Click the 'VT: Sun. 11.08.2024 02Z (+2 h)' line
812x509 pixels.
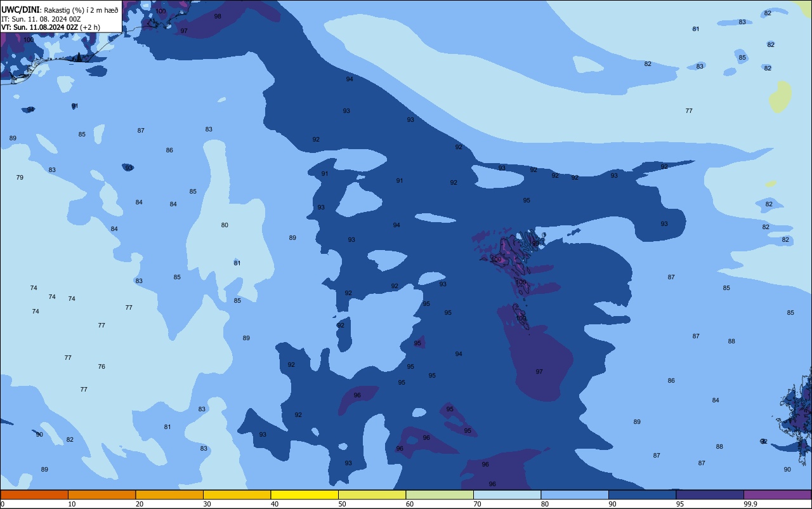tap(51, 27)
